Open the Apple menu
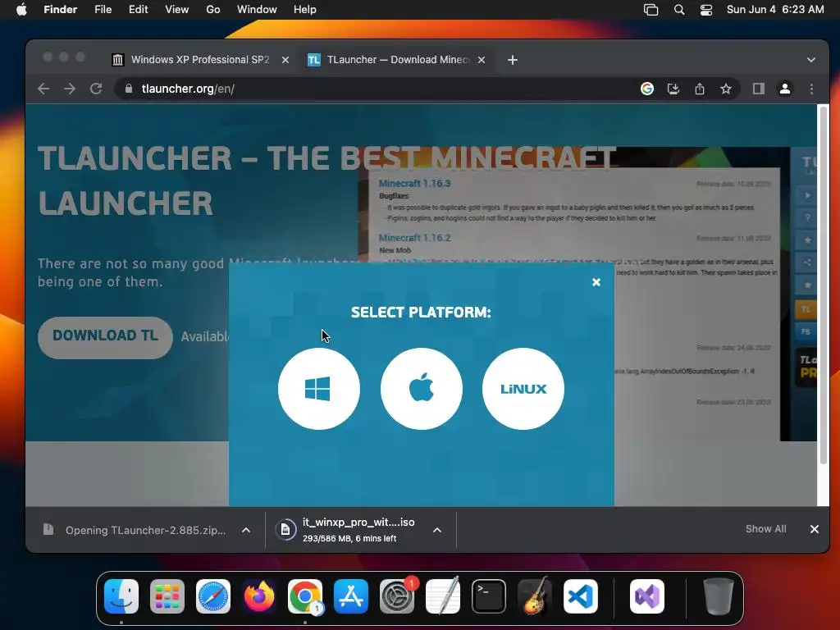The width and height of the screenshot is (840, 630). pos(21,10)
